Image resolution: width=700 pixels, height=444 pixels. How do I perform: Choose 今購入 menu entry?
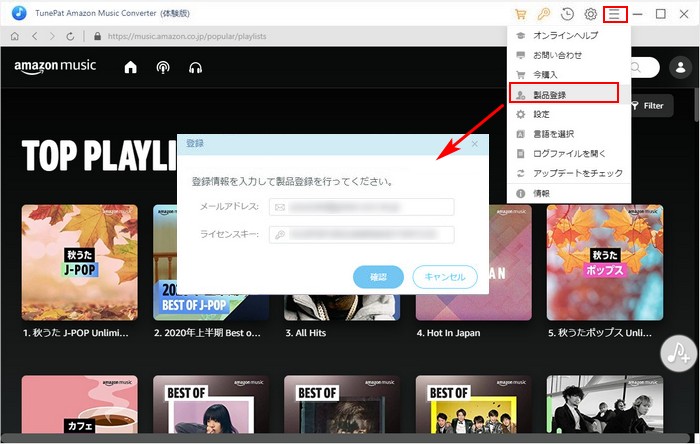coord(569,75)
